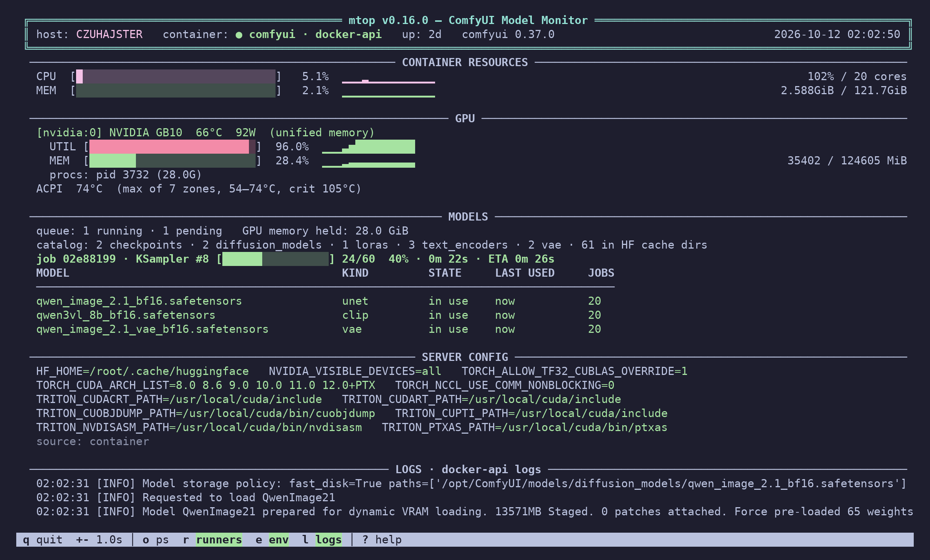930x560 pixels.
Task: Click the 2.588GiB / 121.7GiB value
Action: click(x=844, y=91)
